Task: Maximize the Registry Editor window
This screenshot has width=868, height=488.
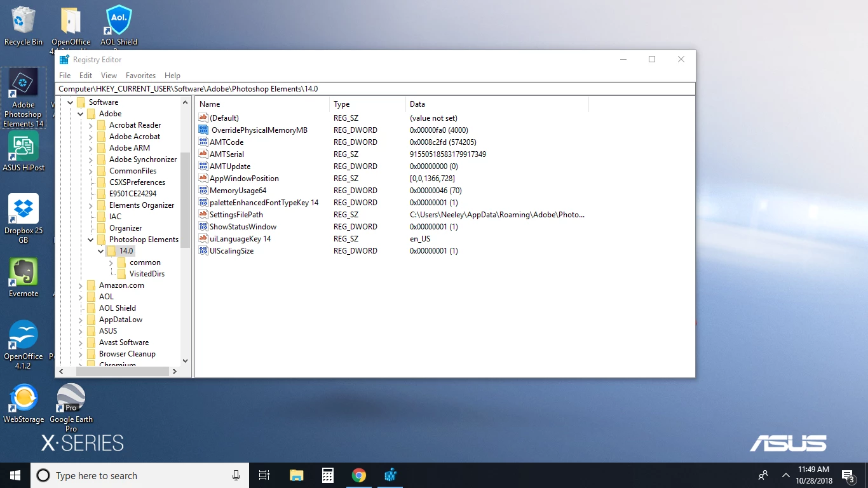Action: (x=652, y=59)
